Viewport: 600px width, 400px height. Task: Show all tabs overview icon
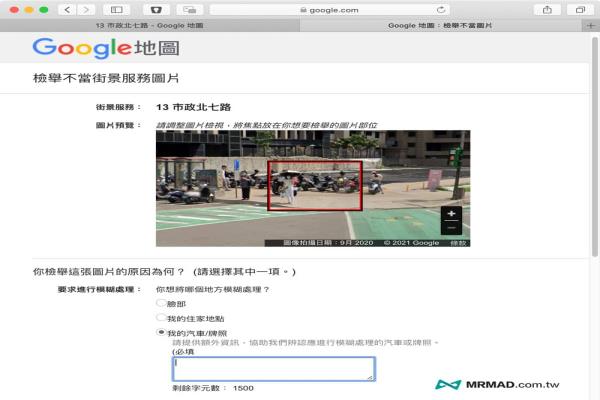pos(580,10)
